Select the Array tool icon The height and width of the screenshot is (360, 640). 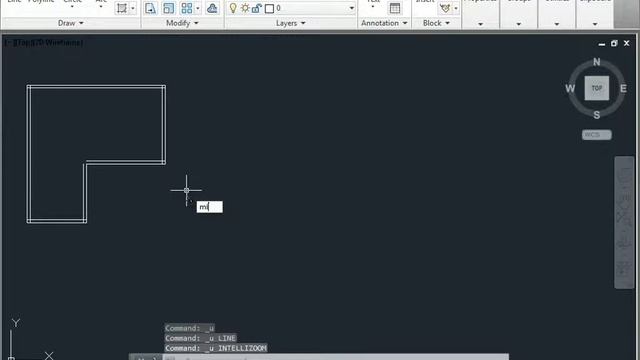point(187,8)
